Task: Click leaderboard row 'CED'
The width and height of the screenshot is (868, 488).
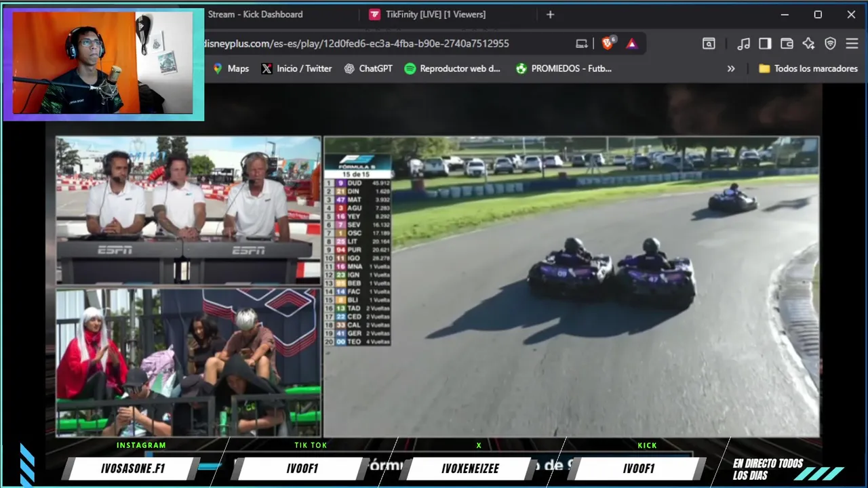Action: point(357,317)
